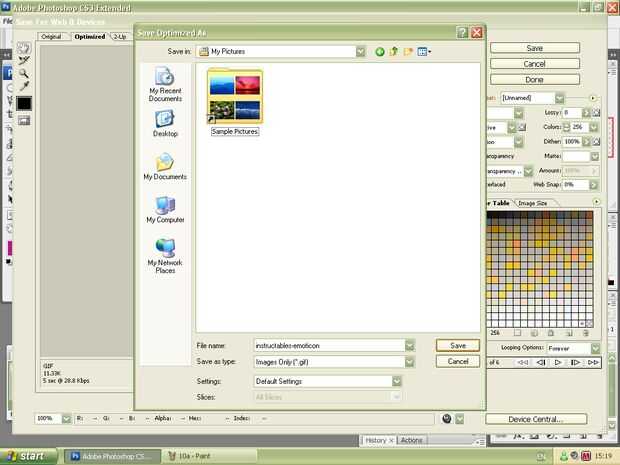The width and height of the screenshot is (620, 465).
Task: Lock selected colors icon
Action: coord(551,333)
